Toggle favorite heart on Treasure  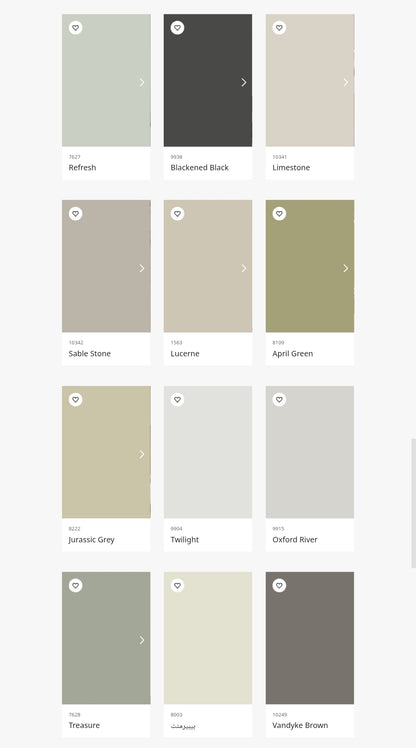click(x=75, y=585)
